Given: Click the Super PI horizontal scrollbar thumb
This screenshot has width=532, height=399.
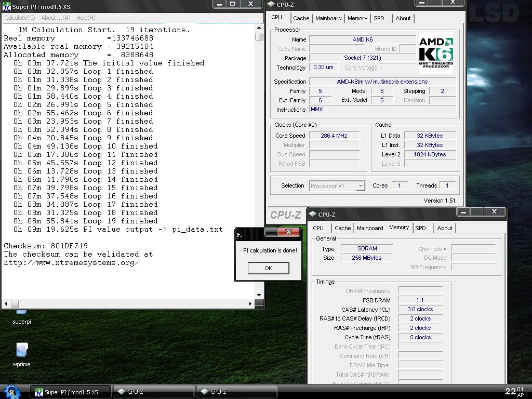Looking at the screenshot, I should pyautogui.click(x=15, y=303).
